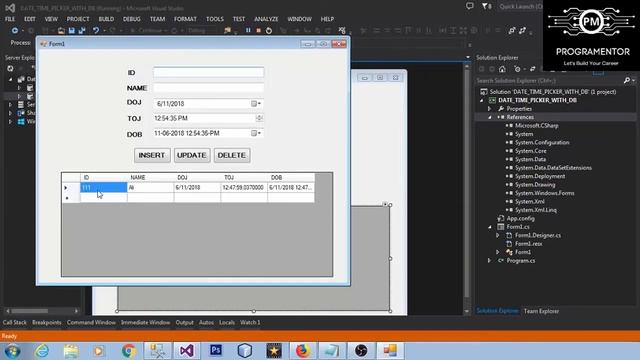This screenshot has height=360, width=640.
Task: Open the OBS Studio taskbar icon
Action: (361, 351)
